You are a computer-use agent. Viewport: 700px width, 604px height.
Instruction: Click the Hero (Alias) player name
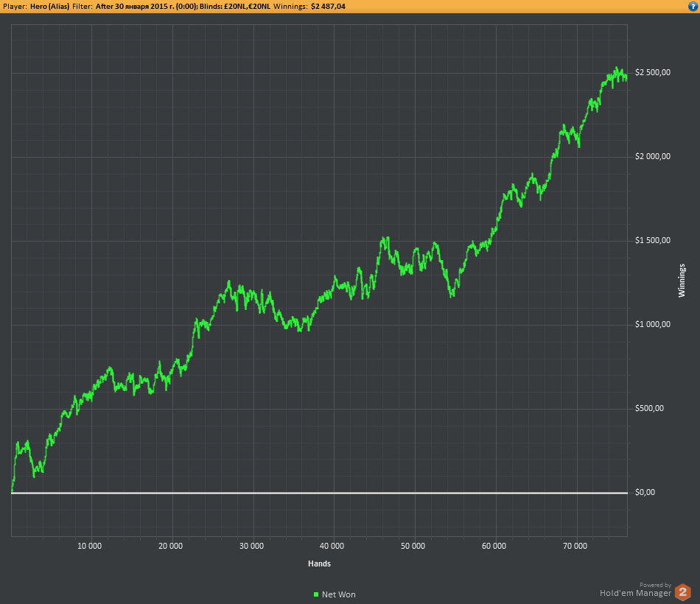50,7
